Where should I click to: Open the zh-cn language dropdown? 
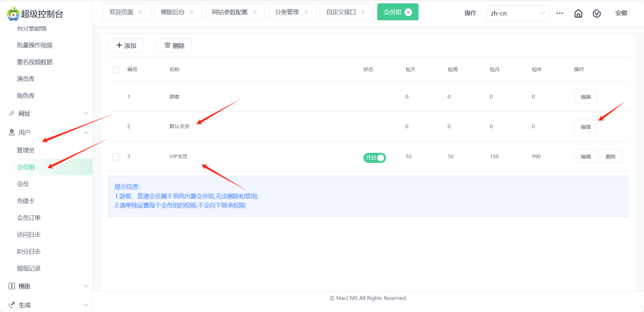click(518, 13)
